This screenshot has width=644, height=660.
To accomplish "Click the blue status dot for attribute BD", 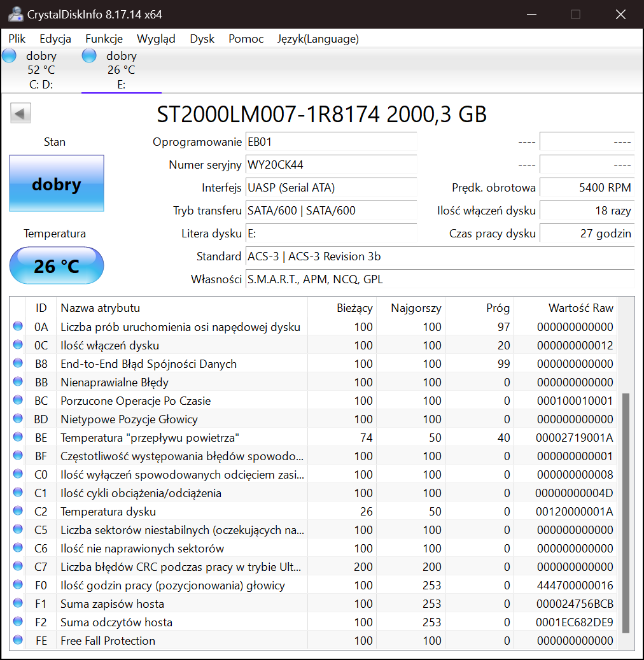I will [x=18, y=418].
